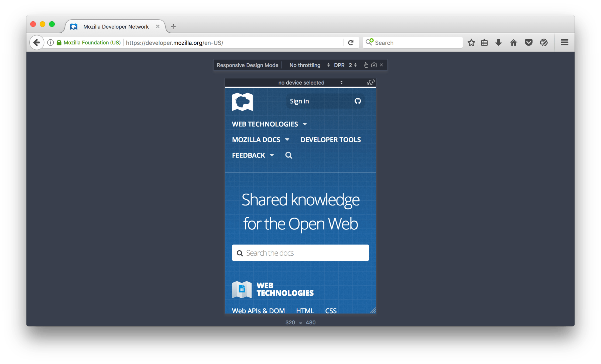Open the Pocket icon in the toolbar
This screenshot has height=364, width=601.
point(528,43)
